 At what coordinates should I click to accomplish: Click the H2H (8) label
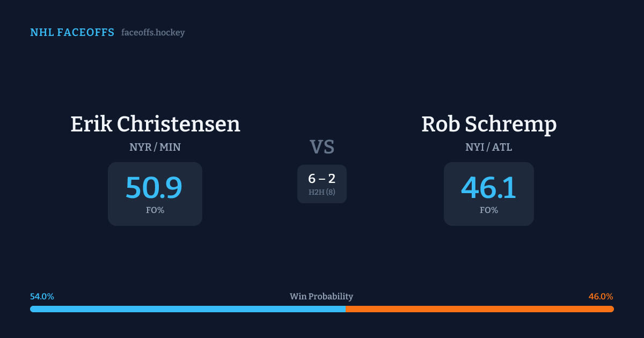pos(322,192)
